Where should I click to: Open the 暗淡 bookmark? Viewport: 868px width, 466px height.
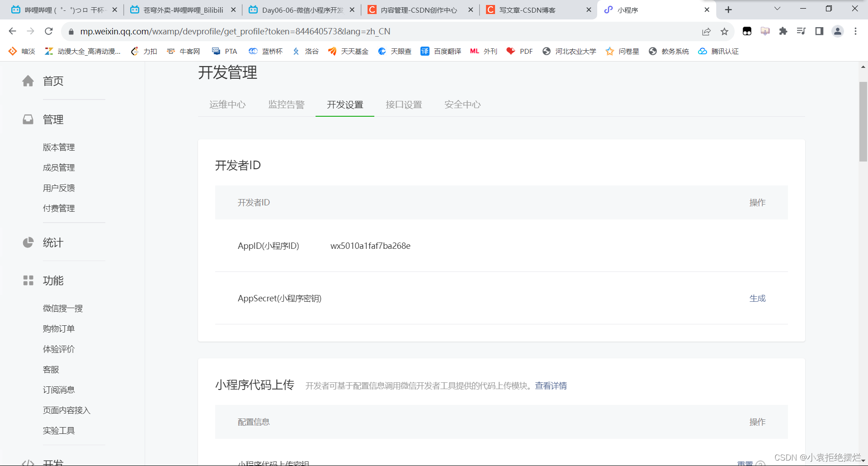click(22, 51)
